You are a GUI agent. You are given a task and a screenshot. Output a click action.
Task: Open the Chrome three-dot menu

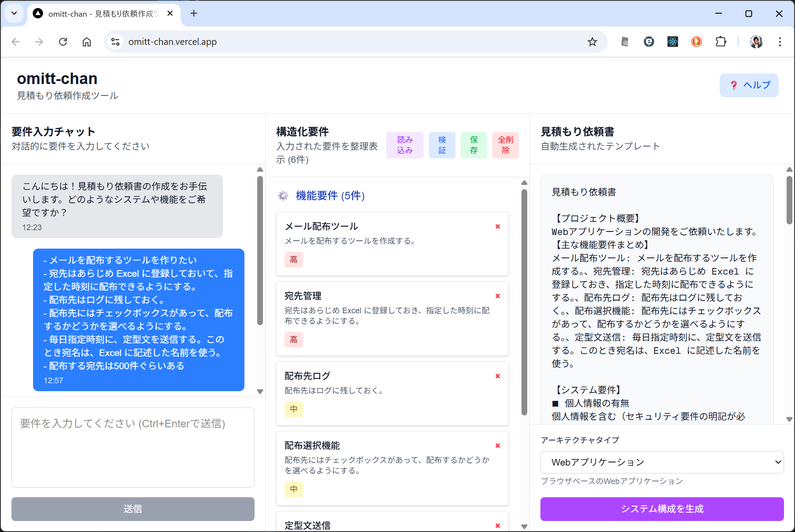pos(780,42)
